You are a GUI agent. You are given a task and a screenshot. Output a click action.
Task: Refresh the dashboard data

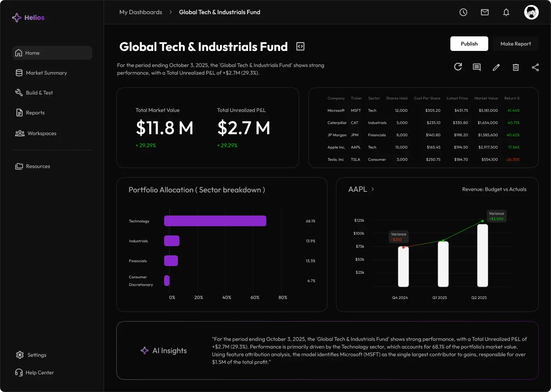458,67
